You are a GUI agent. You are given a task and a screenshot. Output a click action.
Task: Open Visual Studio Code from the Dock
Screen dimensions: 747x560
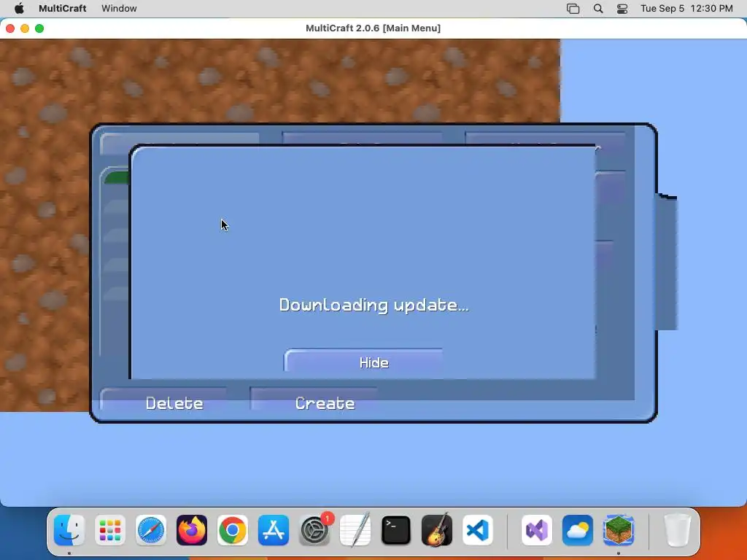[477, 530]
